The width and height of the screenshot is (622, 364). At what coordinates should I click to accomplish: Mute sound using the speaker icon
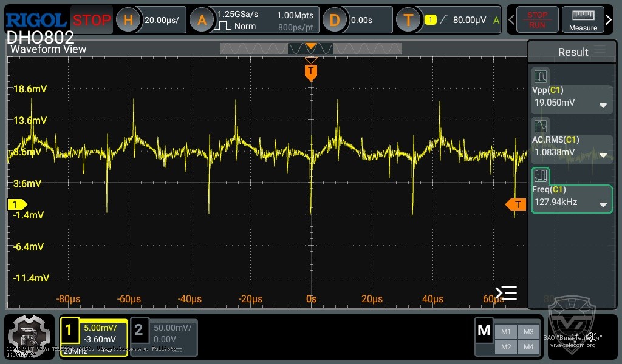[x=590, y=337]
